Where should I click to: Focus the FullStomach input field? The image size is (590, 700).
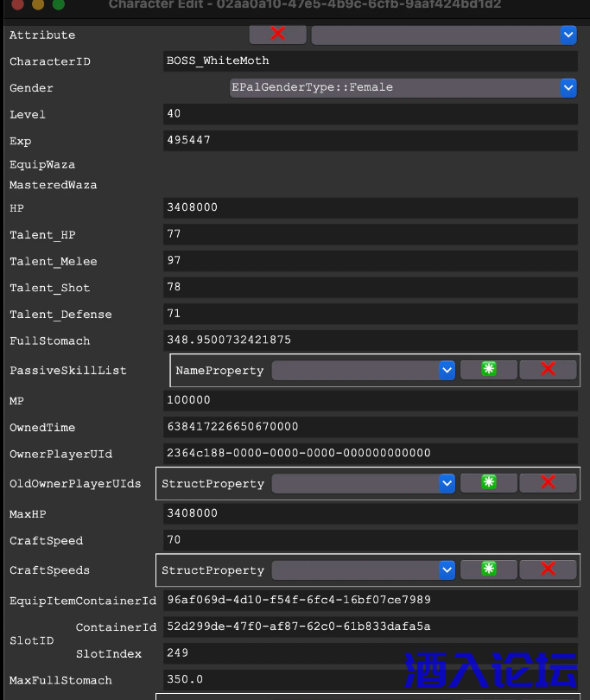coord(370,340)
